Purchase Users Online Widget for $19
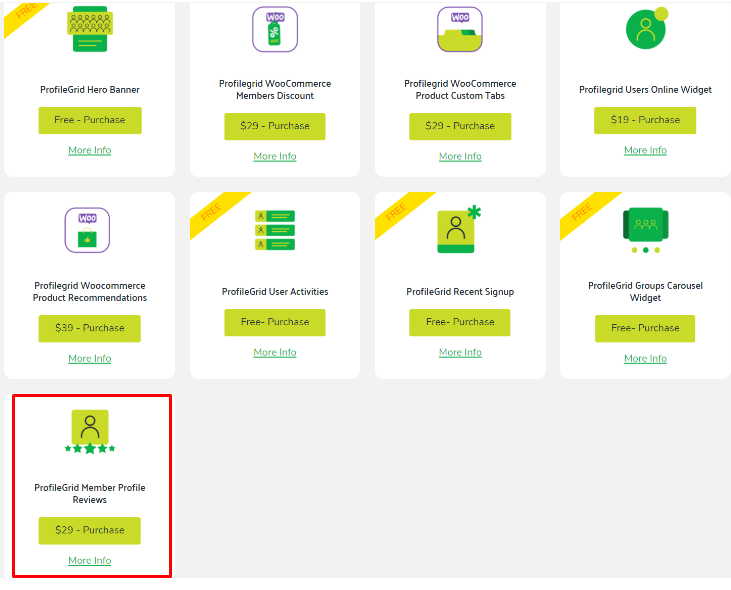 coord(645,120)
